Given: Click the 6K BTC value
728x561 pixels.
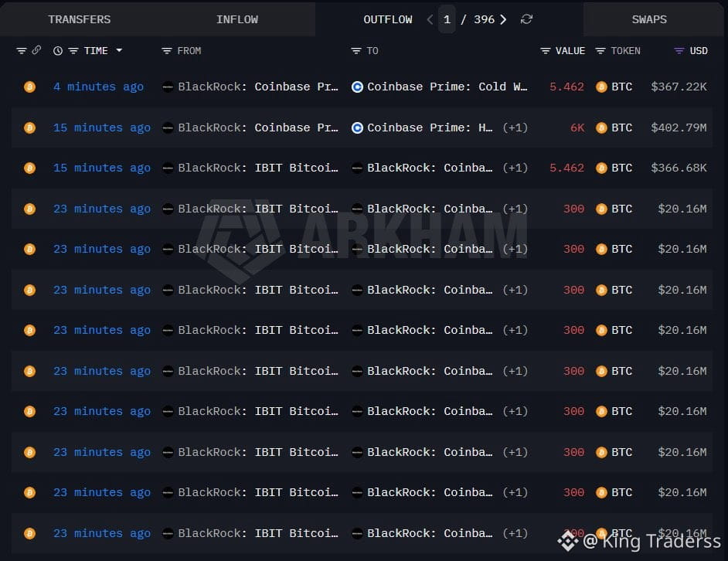Looking at the screenshot, I should click(x=577, y=127).
